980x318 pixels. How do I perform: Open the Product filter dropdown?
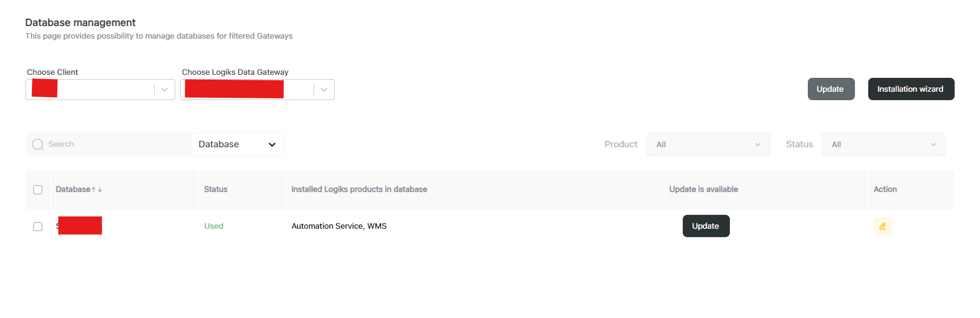click(708, 145)
